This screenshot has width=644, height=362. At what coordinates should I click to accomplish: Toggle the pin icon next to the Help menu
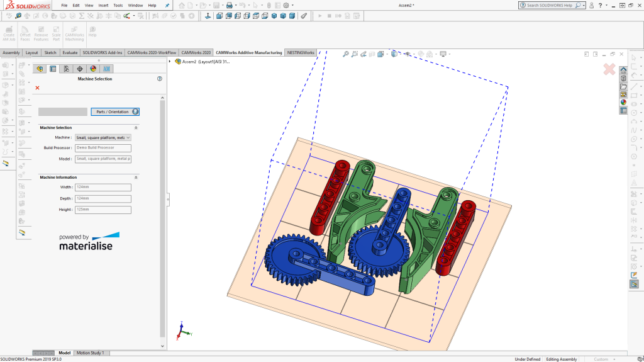pos(167,5)
